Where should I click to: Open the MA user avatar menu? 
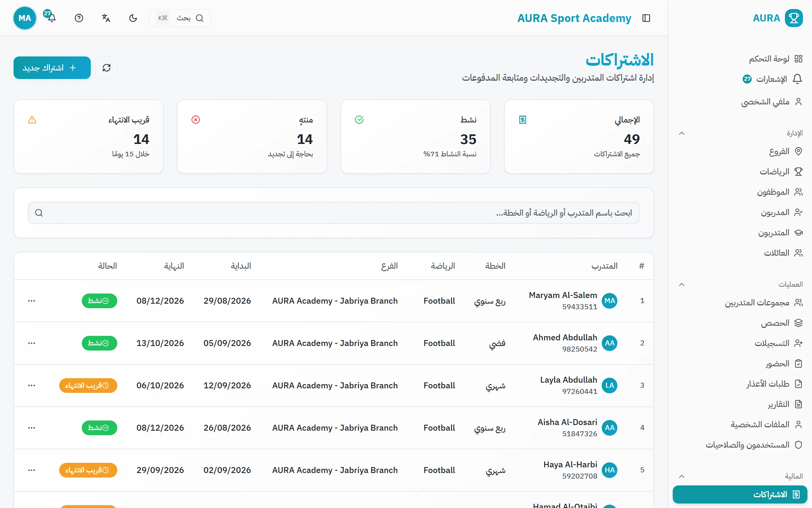pos(25,18)
